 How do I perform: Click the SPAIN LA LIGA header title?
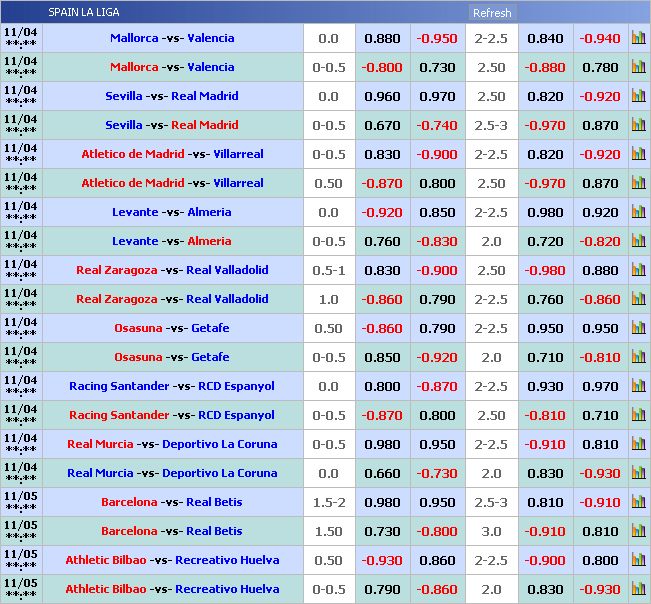[84, 13]
